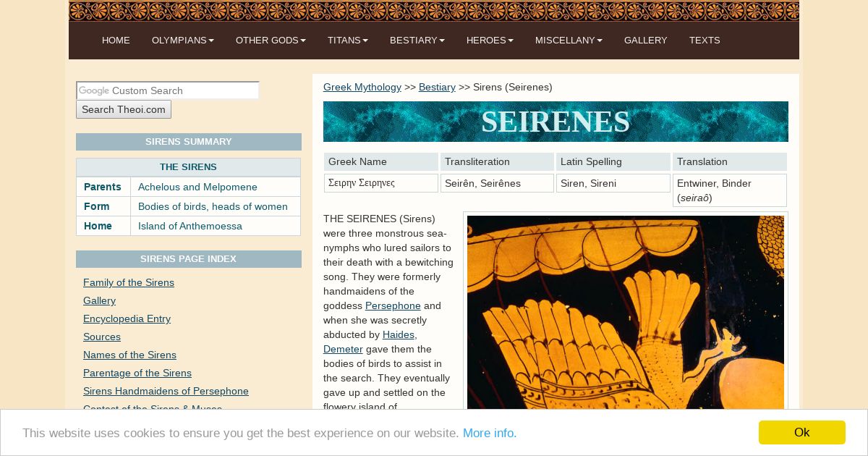The image size is (868, 456).
Task: Click the SIRENS PAGE INDEX heading
Action: [189, 259]
